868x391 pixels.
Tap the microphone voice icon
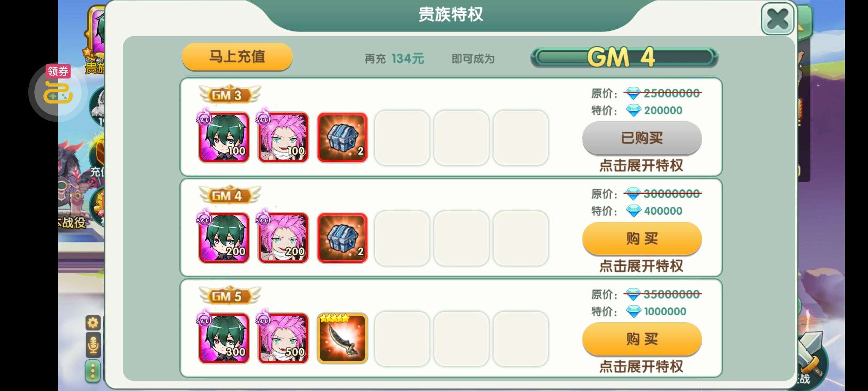[x=93, y=344]
